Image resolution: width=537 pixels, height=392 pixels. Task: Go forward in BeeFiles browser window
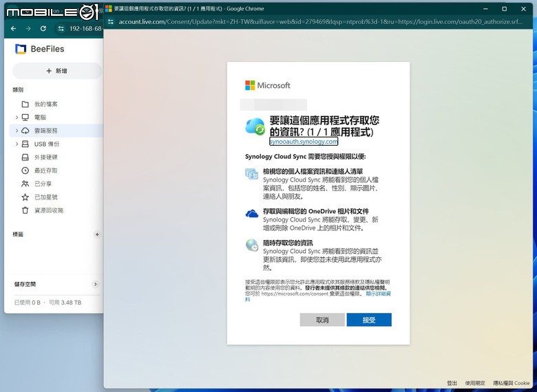point(28,29)
